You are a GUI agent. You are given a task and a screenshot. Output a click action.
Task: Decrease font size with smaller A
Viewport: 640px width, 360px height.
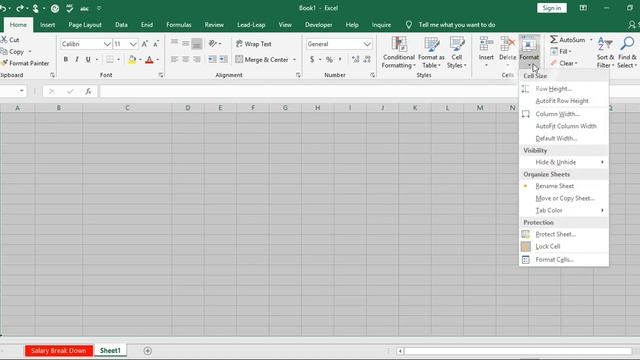pyautogui.click(x=156, y=44)
